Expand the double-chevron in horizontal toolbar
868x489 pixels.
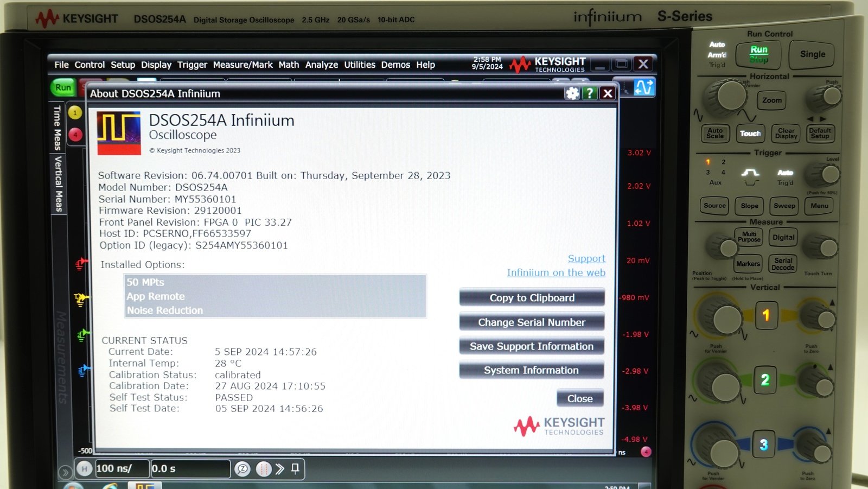pyautogui.click(x=280, y=468)
